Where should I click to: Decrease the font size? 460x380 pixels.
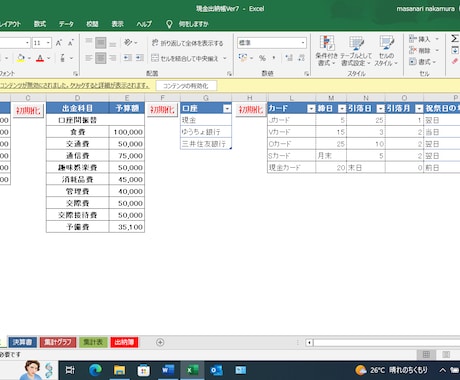pos(71,43)
